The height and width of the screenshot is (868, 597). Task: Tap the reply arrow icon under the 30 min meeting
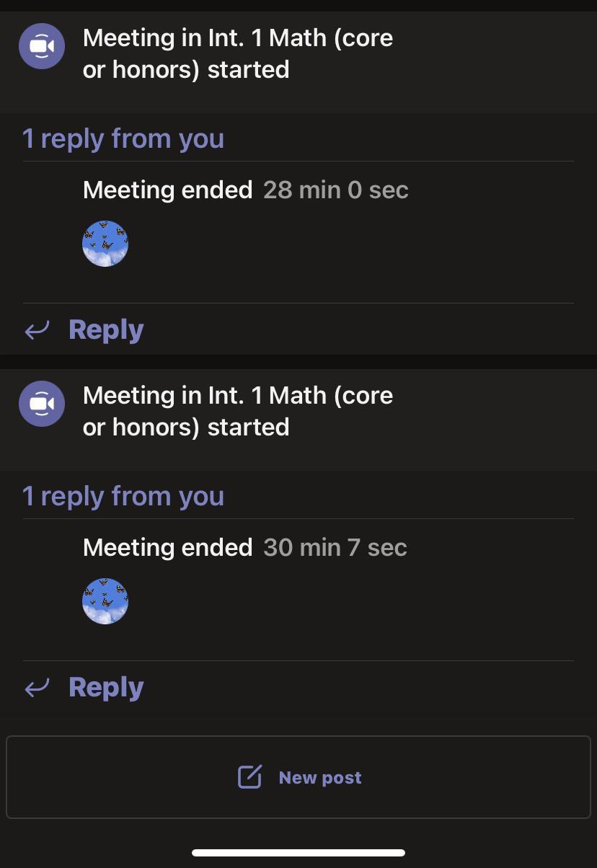(x=37, y=688)
